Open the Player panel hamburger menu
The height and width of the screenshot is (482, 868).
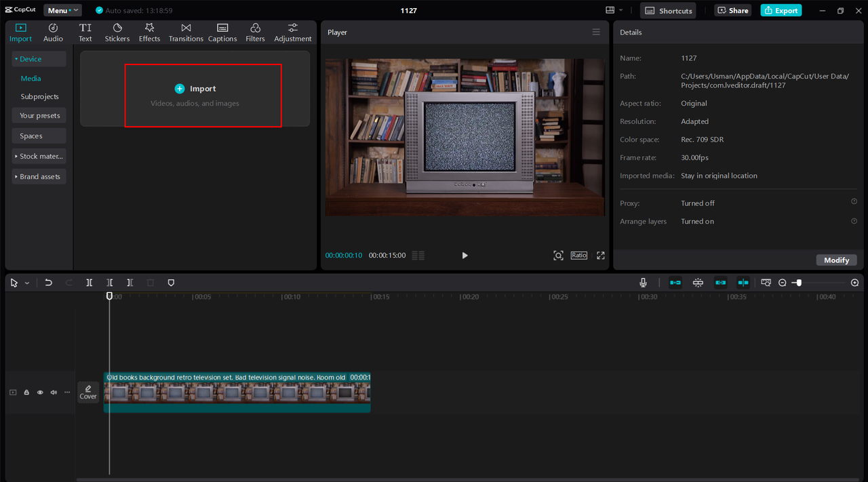[596, 32]
